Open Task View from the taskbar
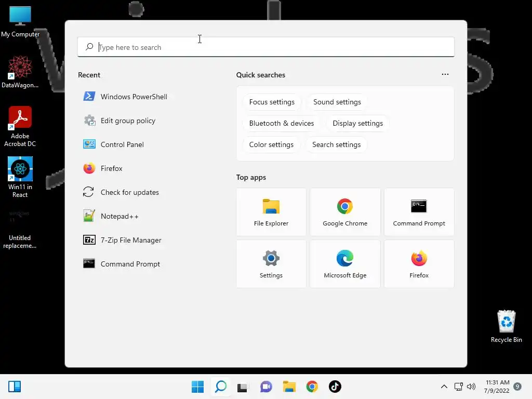Viewport: 532px width, 399px height. (242, 387)
